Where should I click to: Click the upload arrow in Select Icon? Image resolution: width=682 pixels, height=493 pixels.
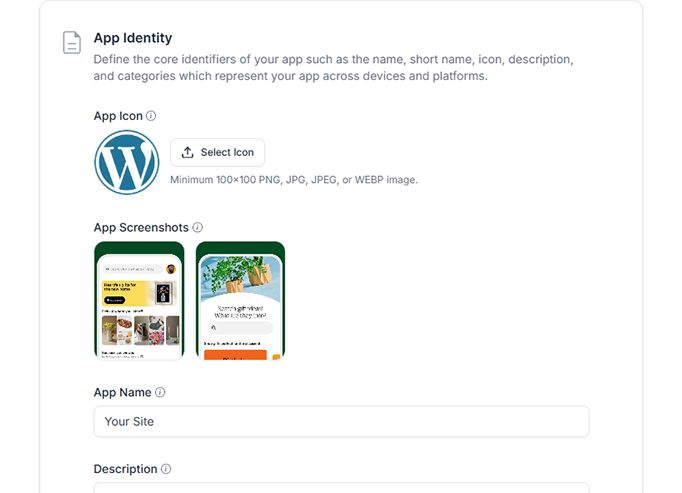(188, 152)
